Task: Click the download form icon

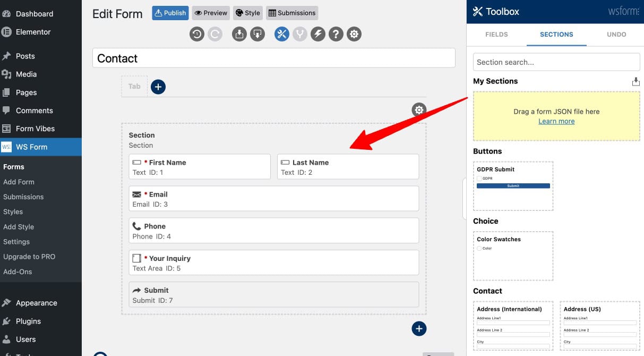Action: (x=257, y=35)
